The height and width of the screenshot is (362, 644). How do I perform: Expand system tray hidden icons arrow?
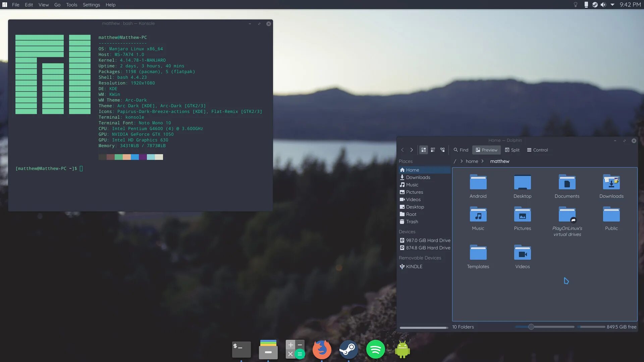pyautogui.click(x=612, y=5)
